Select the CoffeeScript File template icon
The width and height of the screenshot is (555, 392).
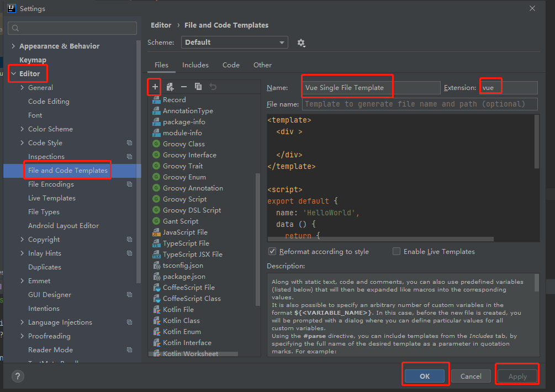[156, 287]
